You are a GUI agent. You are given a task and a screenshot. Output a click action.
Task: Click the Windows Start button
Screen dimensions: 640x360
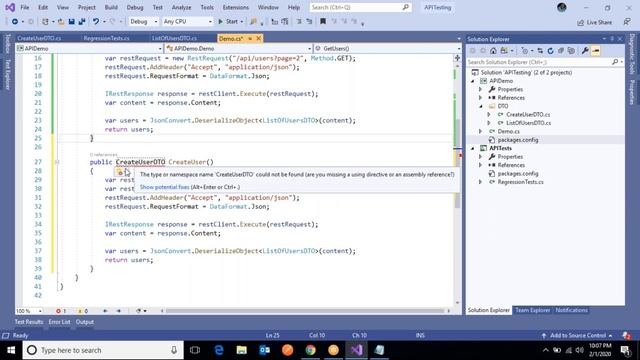click(x=11, y=350)
